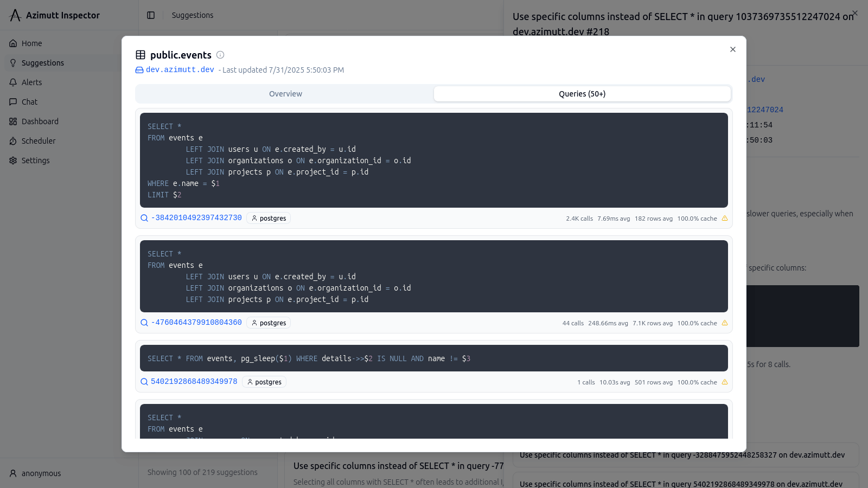Click the info icon beside public.events
The width and height of the screenshot is (868, 488).
(220, 55)
